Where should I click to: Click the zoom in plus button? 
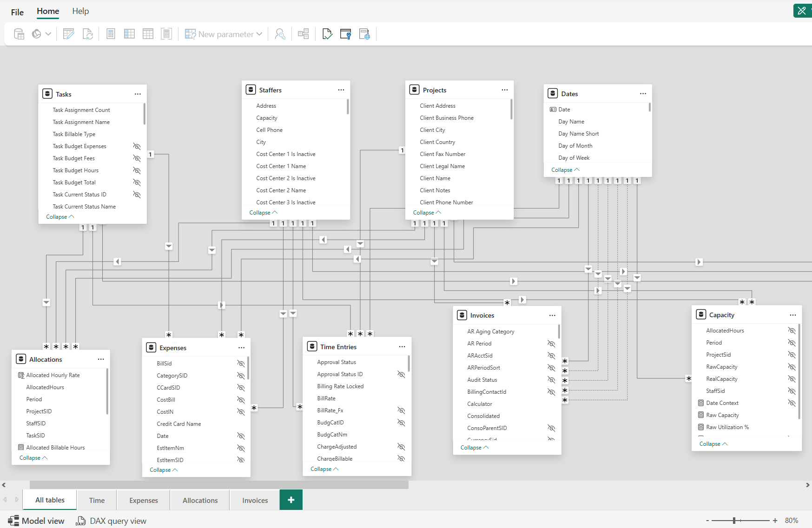[775, 521]
